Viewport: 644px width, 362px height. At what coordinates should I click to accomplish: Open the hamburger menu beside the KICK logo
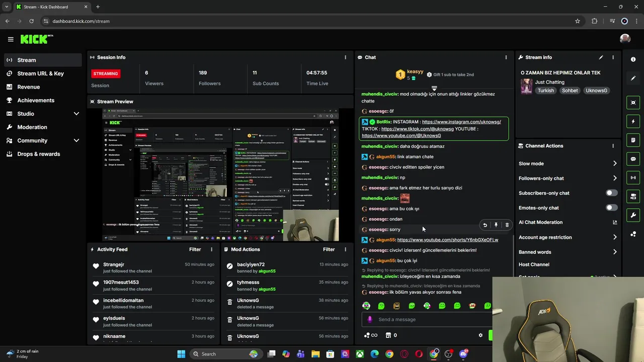[11, 39]
